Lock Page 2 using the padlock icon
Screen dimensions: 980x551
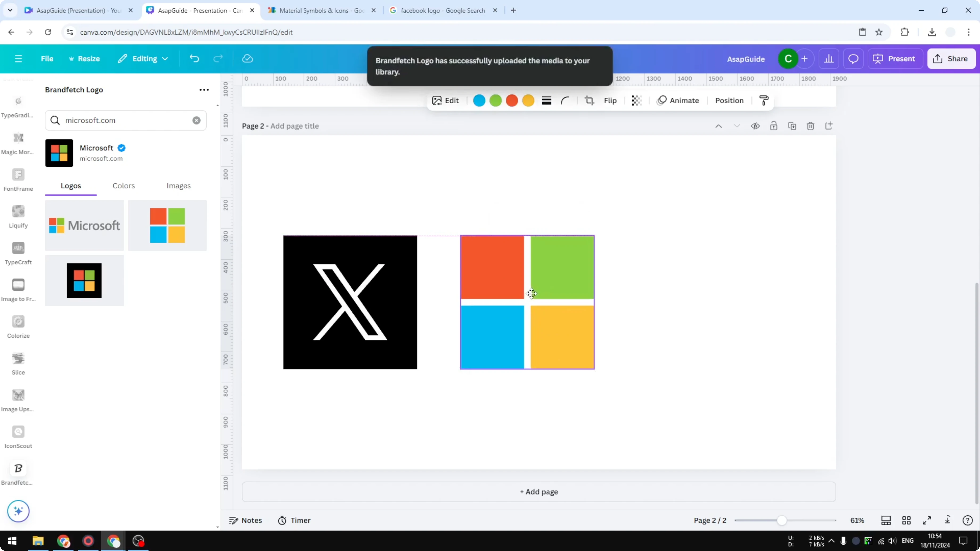(774, 125)
